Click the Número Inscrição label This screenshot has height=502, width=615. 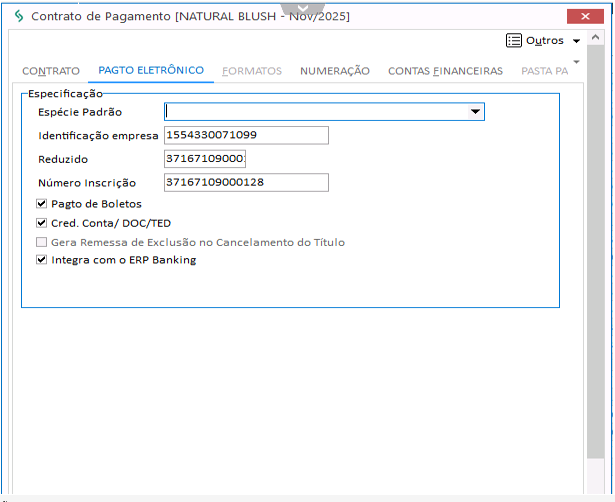tap(87, 183)
